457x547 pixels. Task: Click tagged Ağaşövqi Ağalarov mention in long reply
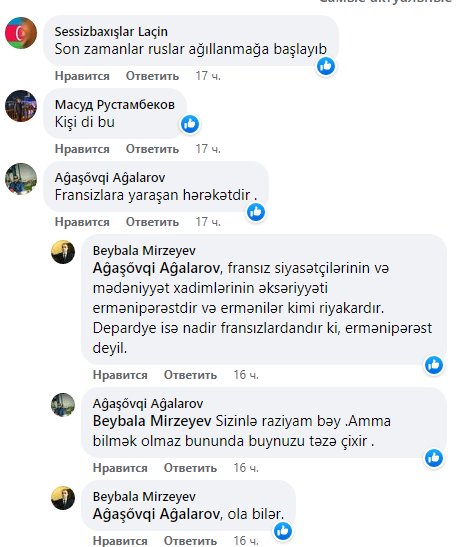[x=156, y=269]
